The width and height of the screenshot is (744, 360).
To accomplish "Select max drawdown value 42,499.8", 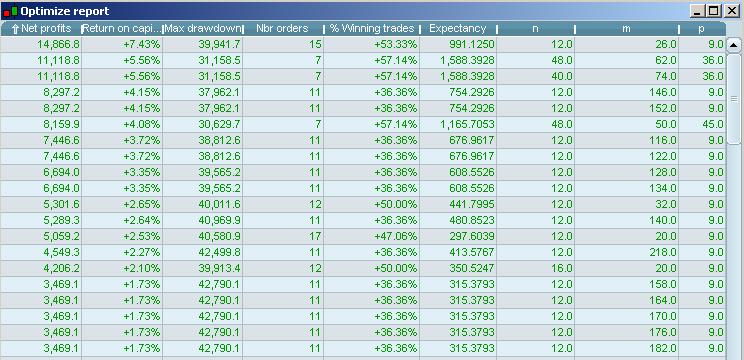I will (x=220, y=252).
